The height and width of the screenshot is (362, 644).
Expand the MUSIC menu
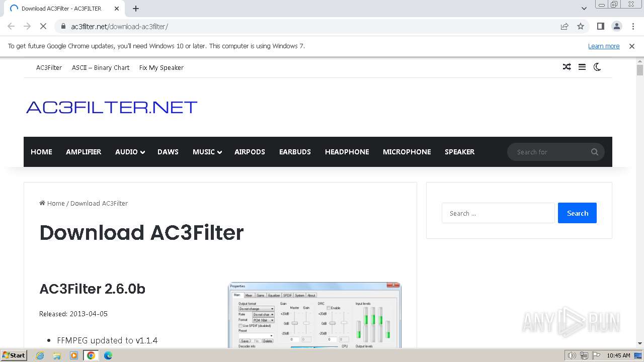207,152
